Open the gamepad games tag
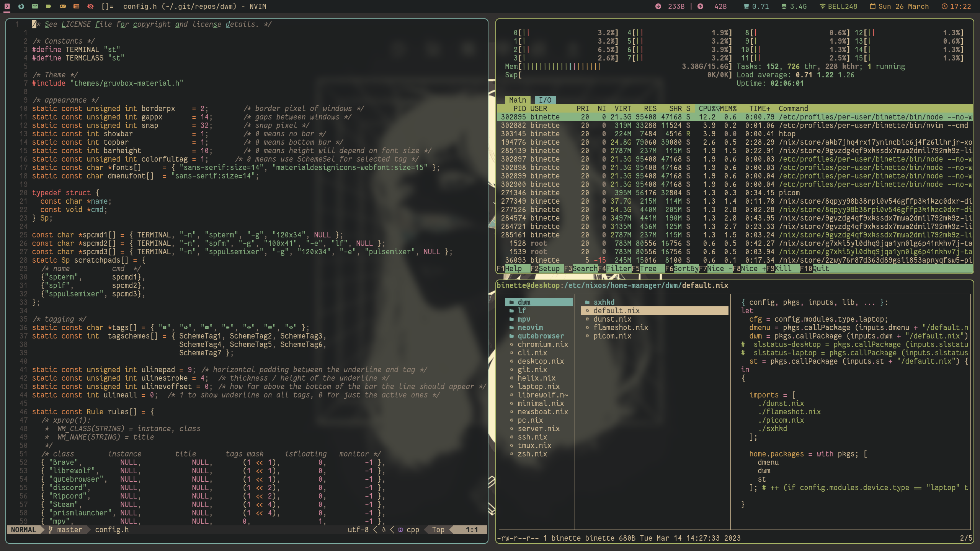This screenshot has width=980, height=551. [62, 6]
